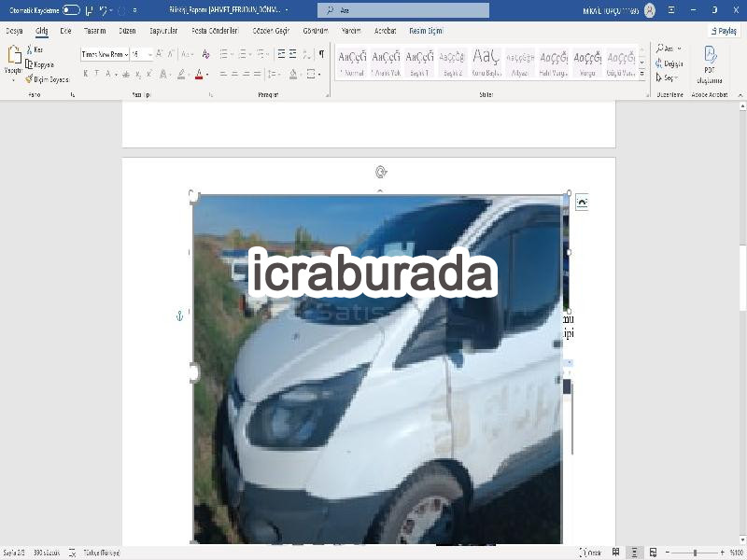Click the paragraph shading color button
The width and height of the screenshot is (747, 560).
(293, 74)
